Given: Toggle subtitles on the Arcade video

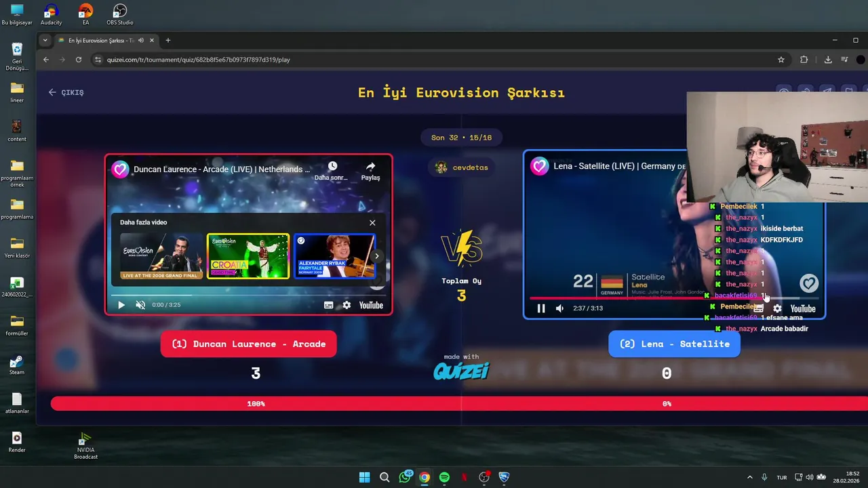Looking at the screenshot, I should click(328, 305).
